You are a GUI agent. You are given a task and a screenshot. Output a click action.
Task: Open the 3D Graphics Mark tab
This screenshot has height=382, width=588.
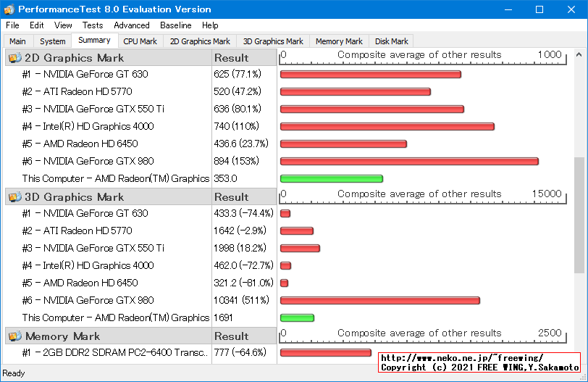(273, 41)
